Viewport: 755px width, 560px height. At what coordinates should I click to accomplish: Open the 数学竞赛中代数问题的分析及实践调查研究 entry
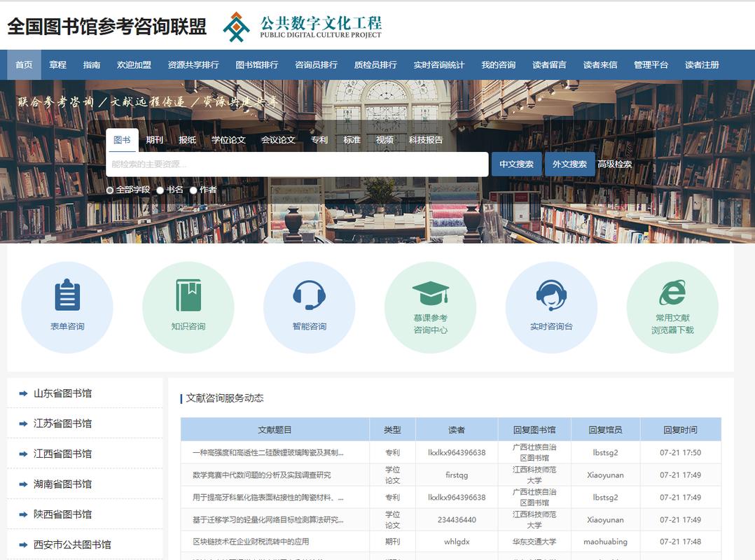(x=261, y=475)
